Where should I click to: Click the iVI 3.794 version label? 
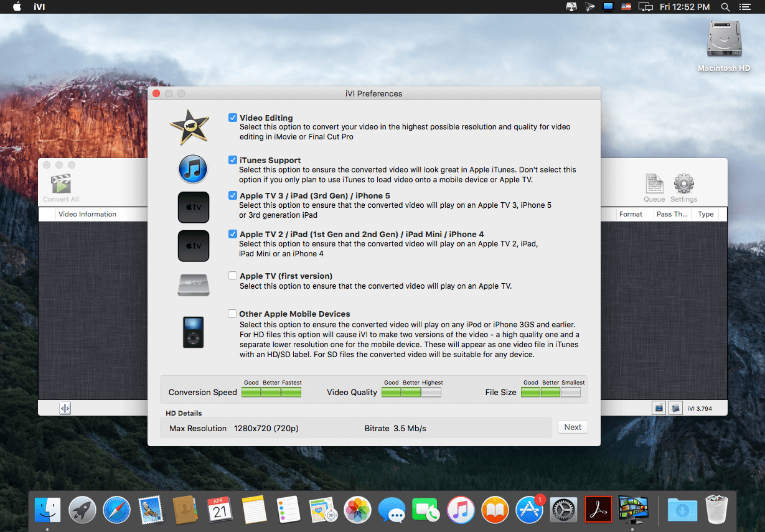(700, 409)
